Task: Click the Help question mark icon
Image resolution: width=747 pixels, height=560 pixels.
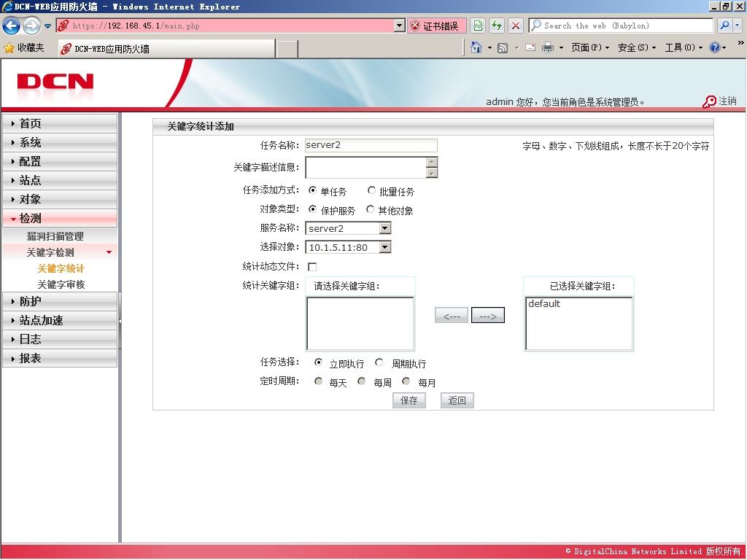Action: [x=714, y=47]
